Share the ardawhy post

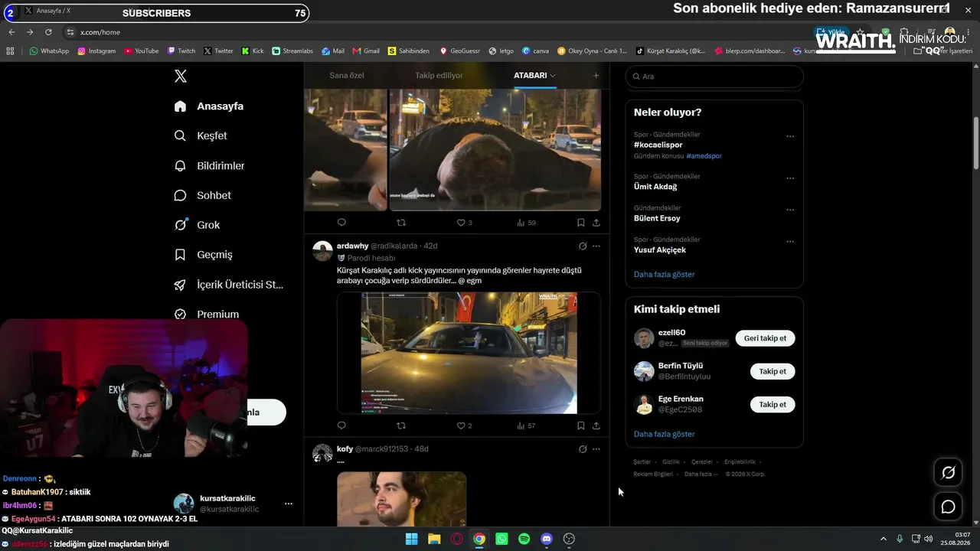[x=596, y=425]
